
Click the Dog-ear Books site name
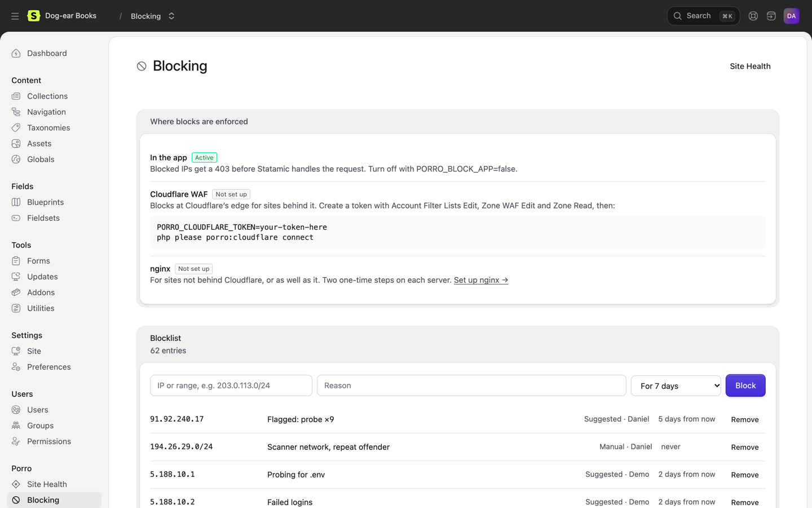[x=70, y=16]
